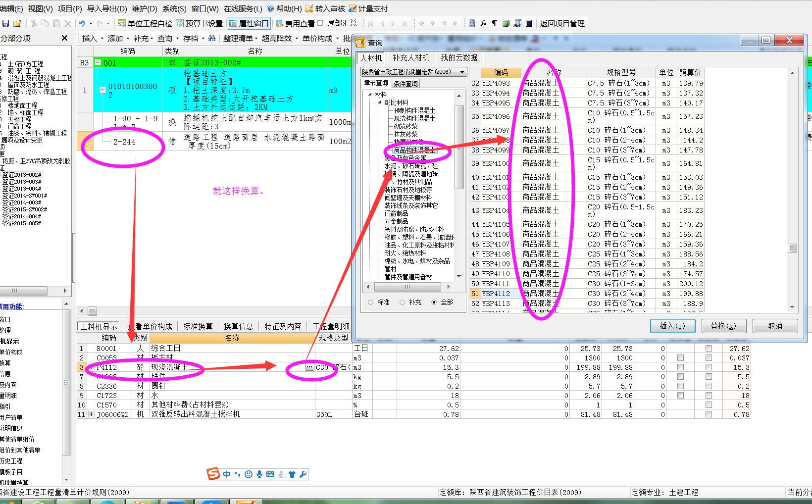
Task: Toggle first checkbox in 现浇混凝土 row
Action: click(680, 367)
